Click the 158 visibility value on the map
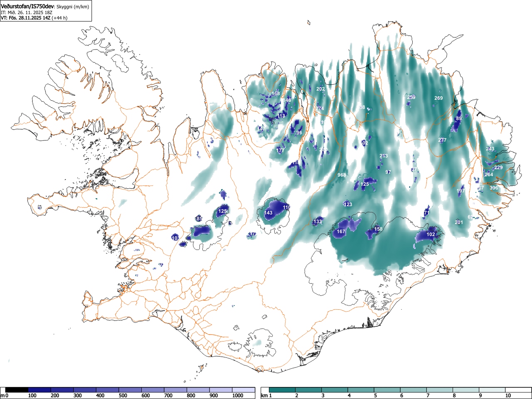The height and width of the screenshot is (399, 532). 378,229
